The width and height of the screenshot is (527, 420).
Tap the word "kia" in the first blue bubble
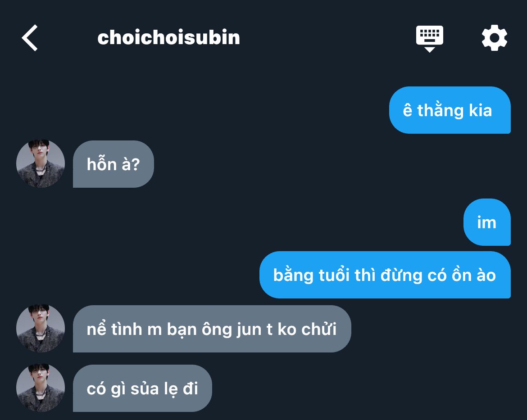[480, 110]
